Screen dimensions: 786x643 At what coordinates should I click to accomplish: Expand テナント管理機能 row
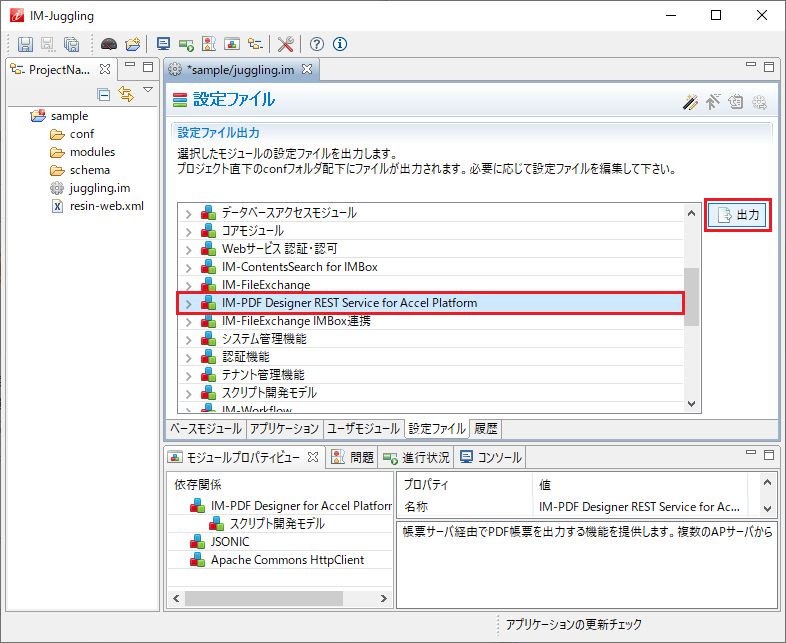pos(188,376)
